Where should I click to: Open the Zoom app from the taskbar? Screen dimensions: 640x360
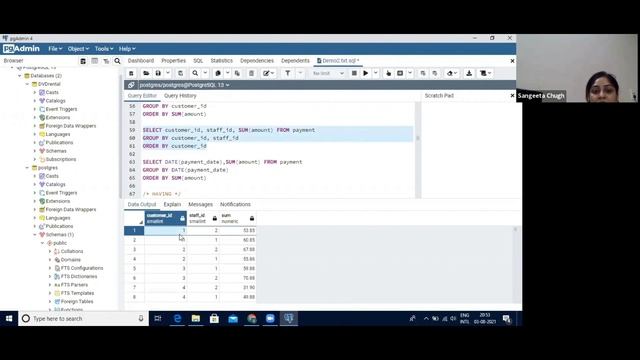coord(270,318)
